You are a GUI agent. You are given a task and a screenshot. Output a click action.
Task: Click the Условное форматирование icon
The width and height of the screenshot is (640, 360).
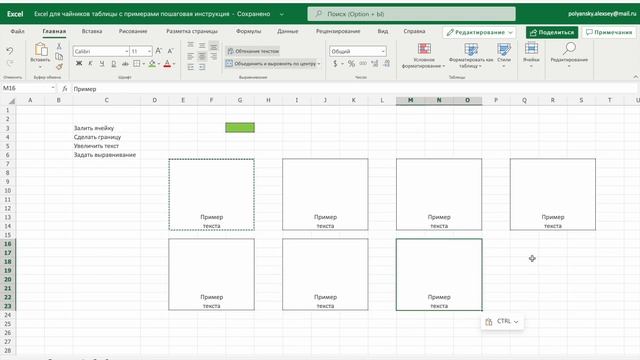pyautogui.click(x=424, y=49)
